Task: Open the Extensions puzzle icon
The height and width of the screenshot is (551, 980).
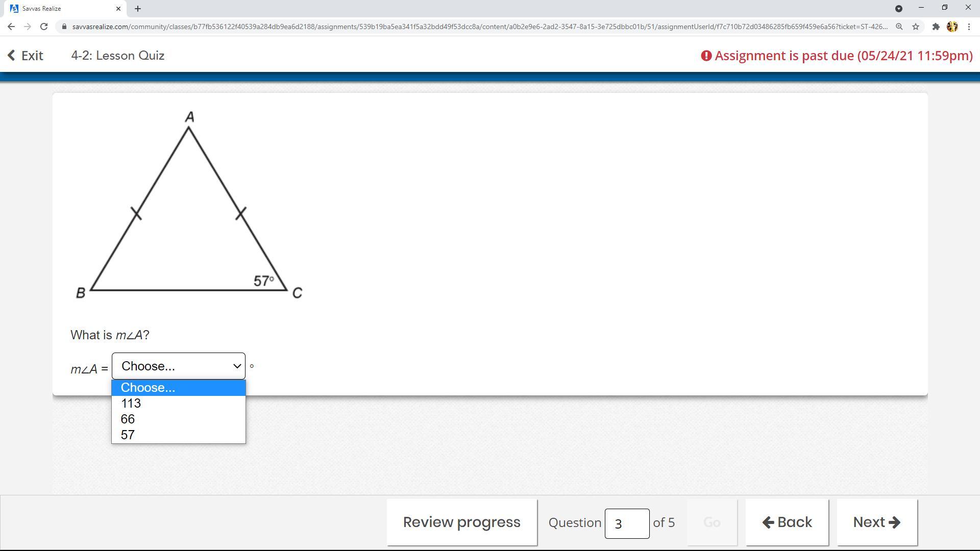Action: click(936, 27)
